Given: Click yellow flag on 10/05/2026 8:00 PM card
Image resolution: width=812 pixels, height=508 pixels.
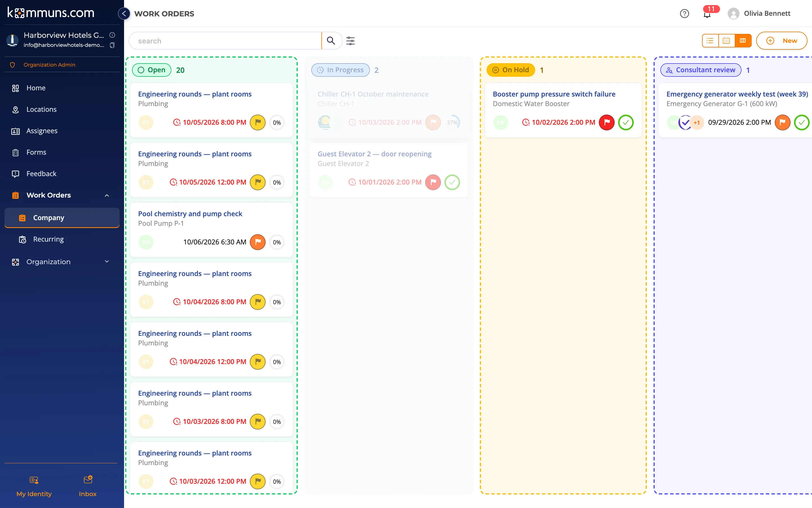Looking at the screenshot, I should pyautogui.click(x=258, y=123).
